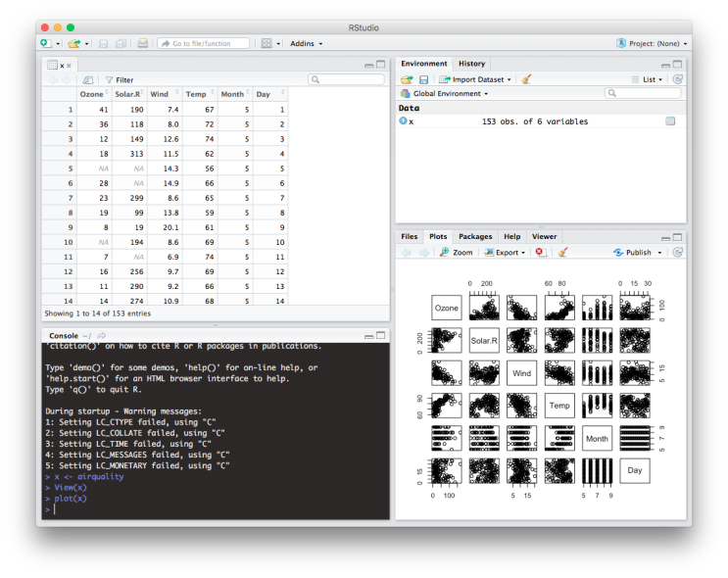Save workspace using Environment floppy disk icon
This screenshot has height=578, width=728.
pyautogui.click(x=423, y=79)
